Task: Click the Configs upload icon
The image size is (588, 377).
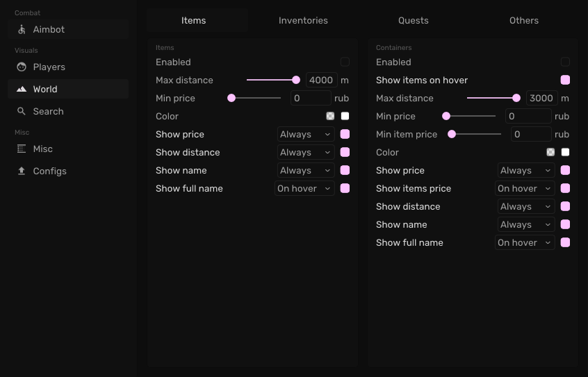Action: [22, 171]
